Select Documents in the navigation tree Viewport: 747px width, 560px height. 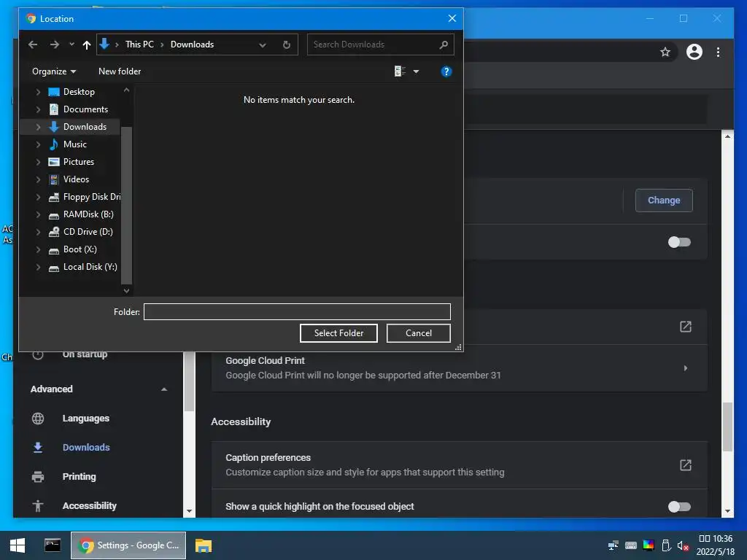click(85, 109)
